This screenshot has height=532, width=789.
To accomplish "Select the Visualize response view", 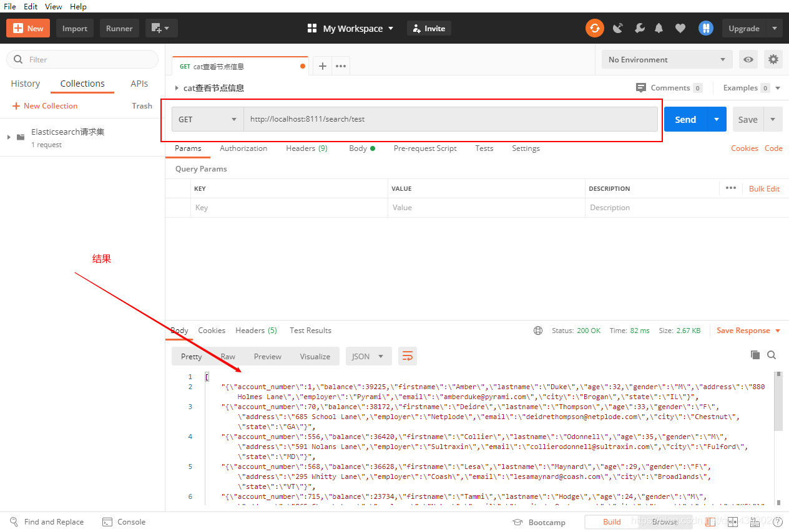I will pyautogui.click(x=315, y=357).
